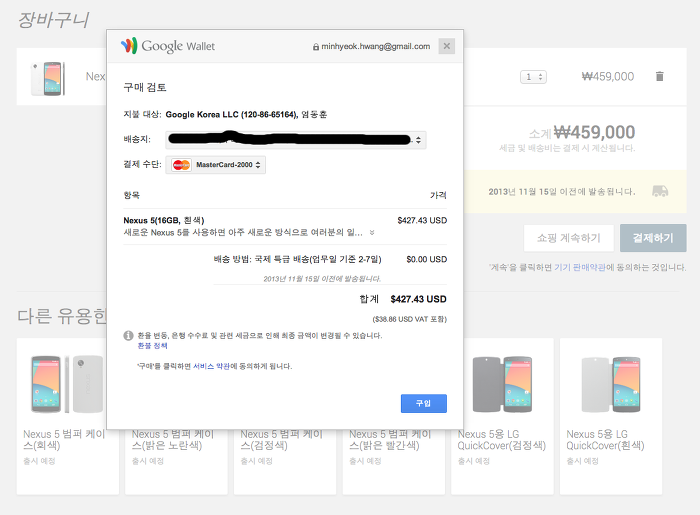Close the Google Wallet dialog
700x515 pixels.
(x=446, y=46)
